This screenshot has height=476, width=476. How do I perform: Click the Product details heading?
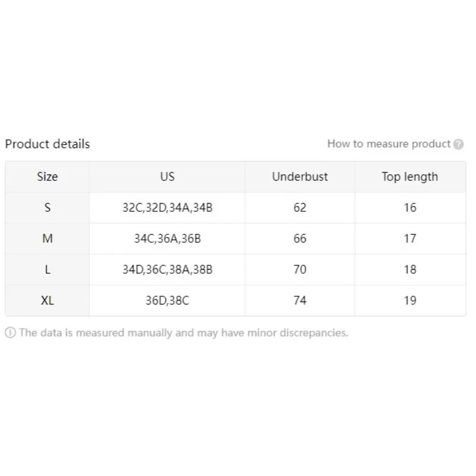(47, 144)
